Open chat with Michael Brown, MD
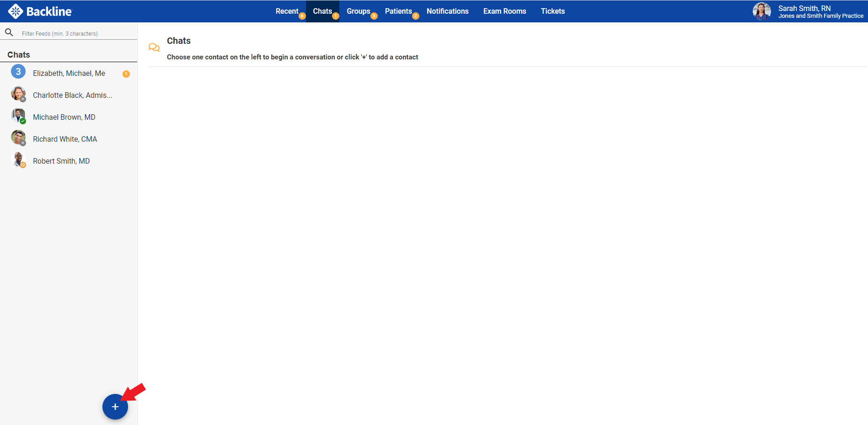868x425 pixels. 64,117
